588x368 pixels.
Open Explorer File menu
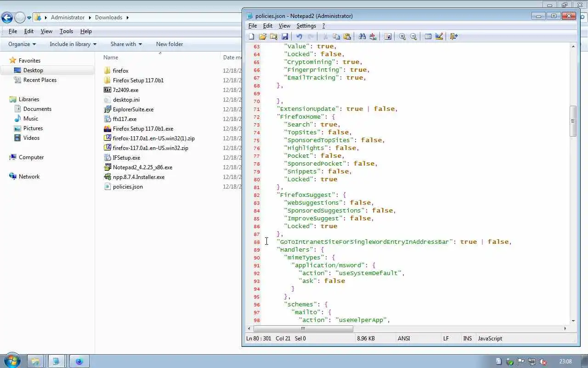[x=13, y=31]
